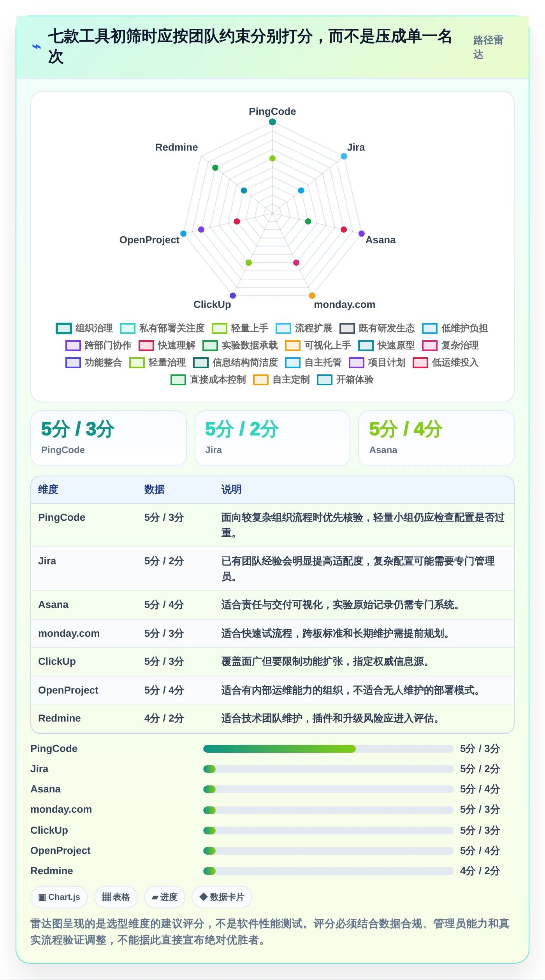Click the Asana progress bar
Viewport: 545px width, 980px height.
pos(329,789)
